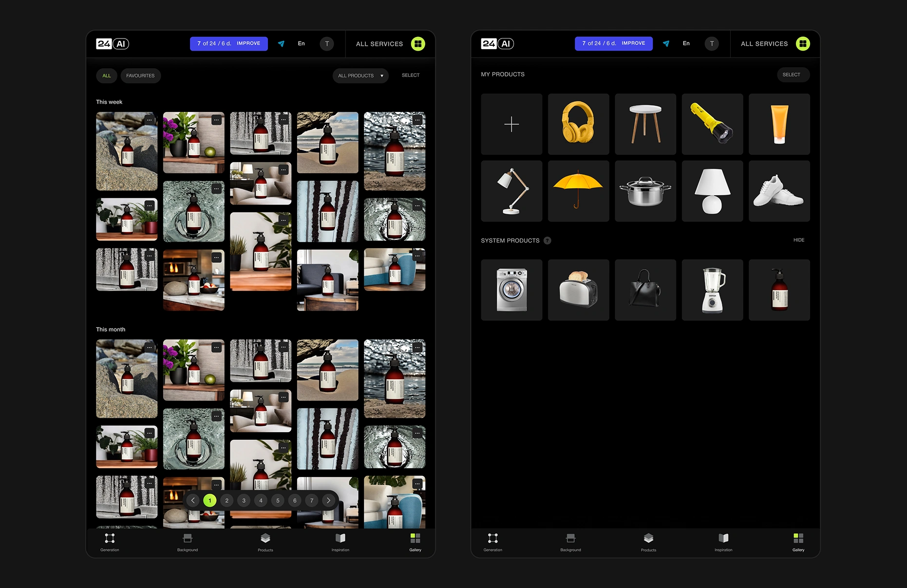Switch to the Favourites filter
This screenshot has height=588, width=907.
click(140, 75)
